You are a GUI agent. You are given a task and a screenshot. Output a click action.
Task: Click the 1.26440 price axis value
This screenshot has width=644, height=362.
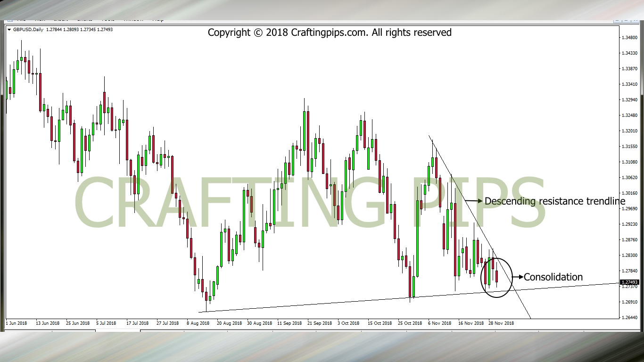click(630, 317)
